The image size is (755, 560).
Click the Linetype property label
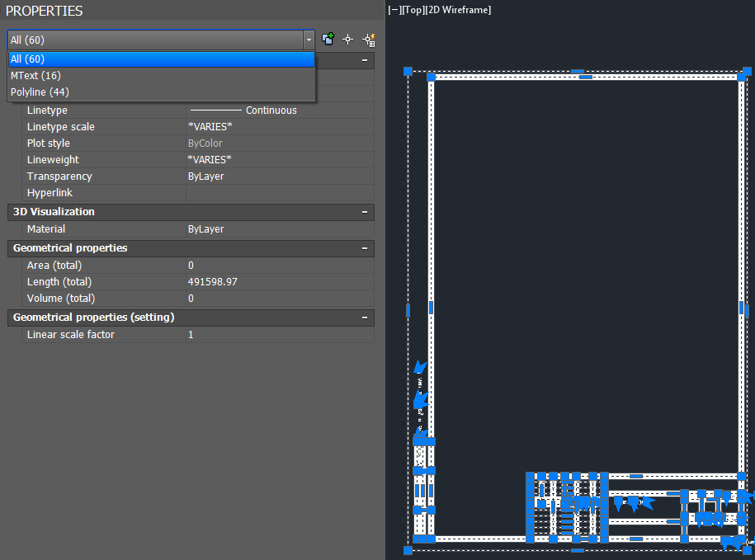pyautogui.click(x=47, y=111)
